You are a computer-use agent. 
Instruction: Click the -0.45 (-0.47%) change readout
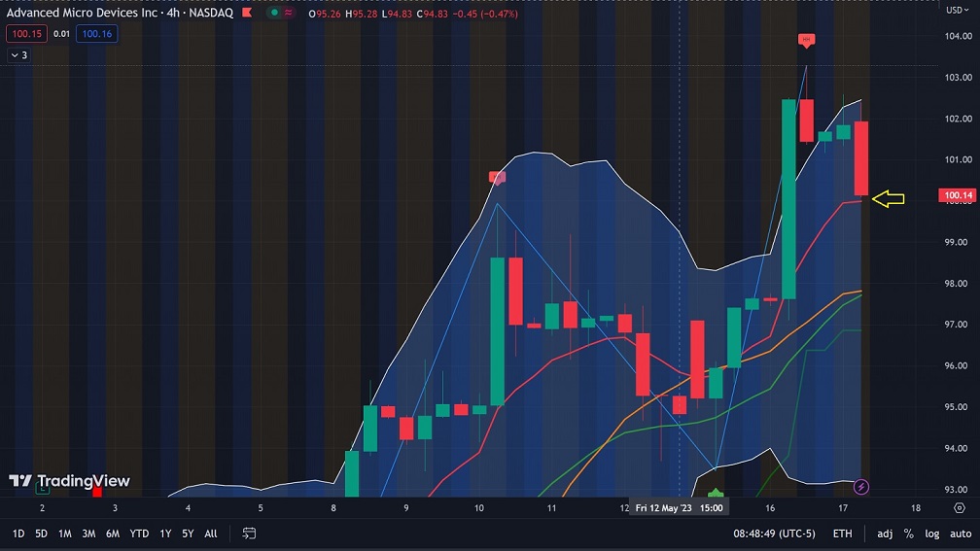(486, 14)
